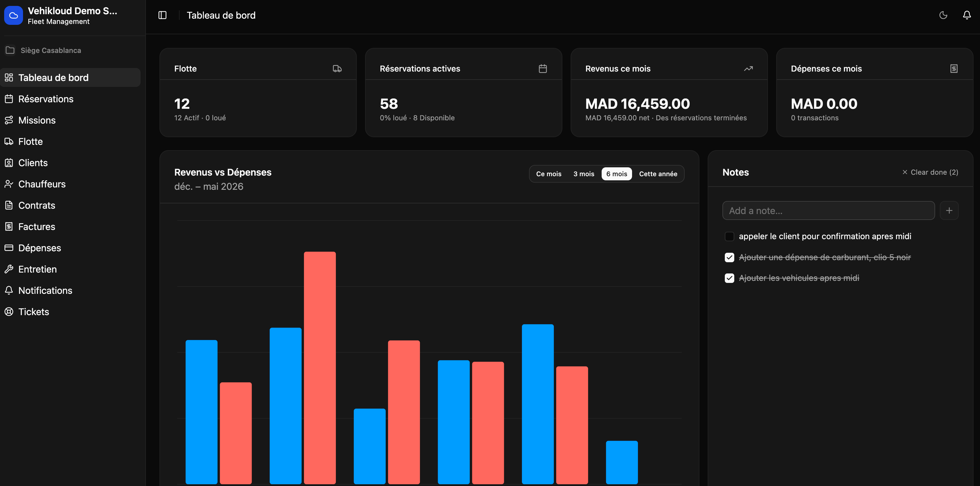The width and height of the screenshot is (980, 486).
Task: Click Clear done (2) button
Action: (930, 172)
